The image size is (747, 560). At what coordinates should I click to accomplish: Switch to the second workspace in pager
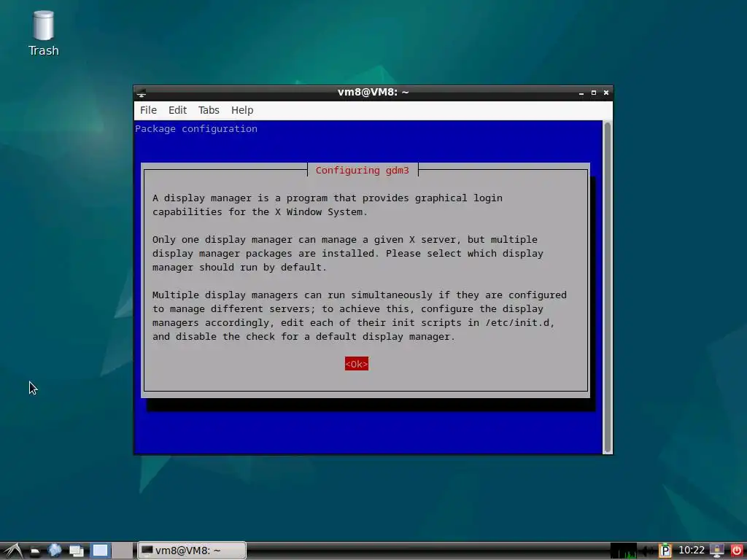click(123, 551)
